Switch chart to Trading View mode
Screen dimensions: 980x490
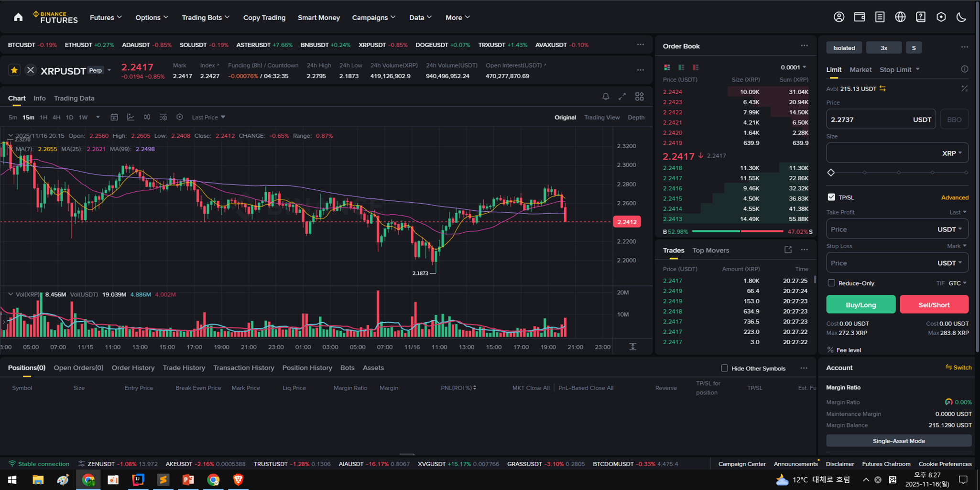point(602,117)
